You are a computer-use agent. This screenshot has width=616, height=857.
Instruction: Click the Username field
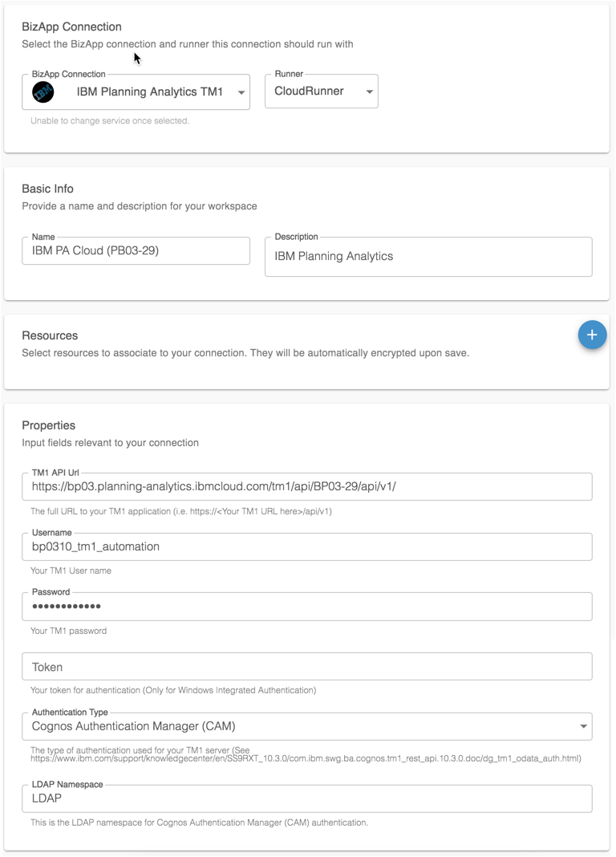[x=307, y=546]
